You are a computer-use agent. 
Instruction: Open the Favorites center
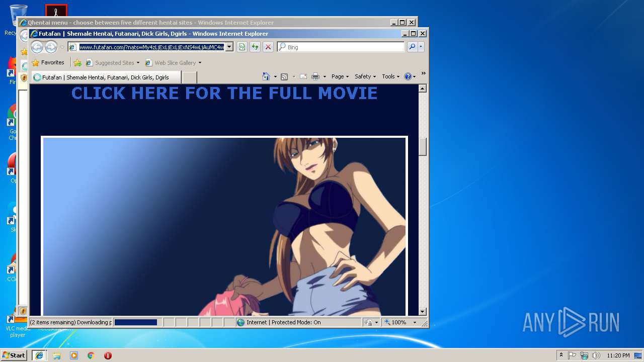(48, 63)
